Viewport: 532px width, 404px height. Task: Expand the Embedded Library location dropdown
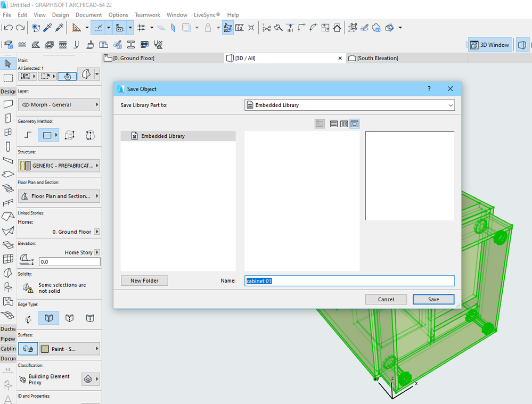[x=349, y=105]
